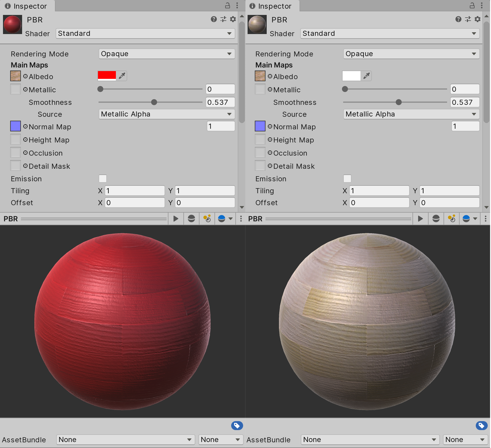Enable Emission on the right material

pyautogui.click(x=347, y=178)
